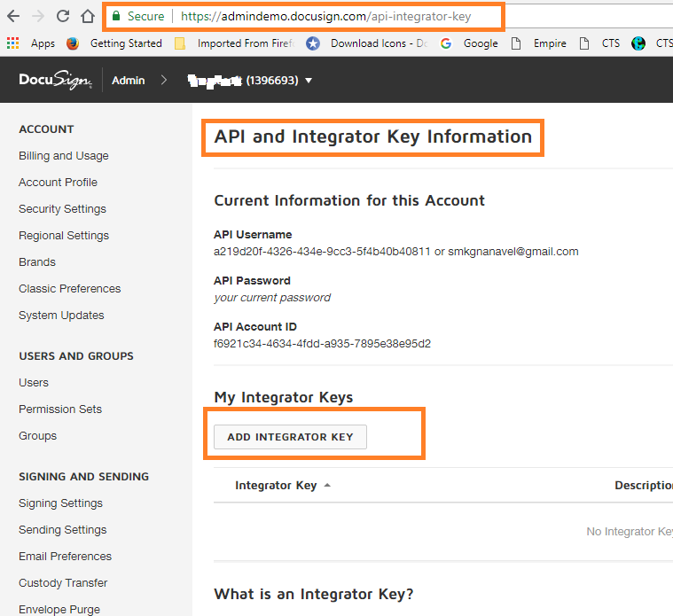Viewport: 673px width, 616px height.
Task: Open Email Preferences
Action: 66,557
